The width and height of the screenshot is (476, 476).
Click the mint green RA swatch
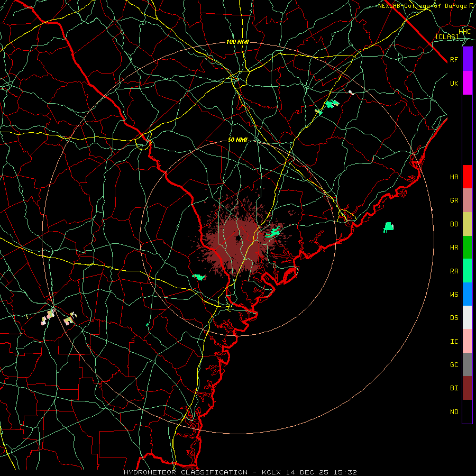pyautogui.click(x=467, y=271)
